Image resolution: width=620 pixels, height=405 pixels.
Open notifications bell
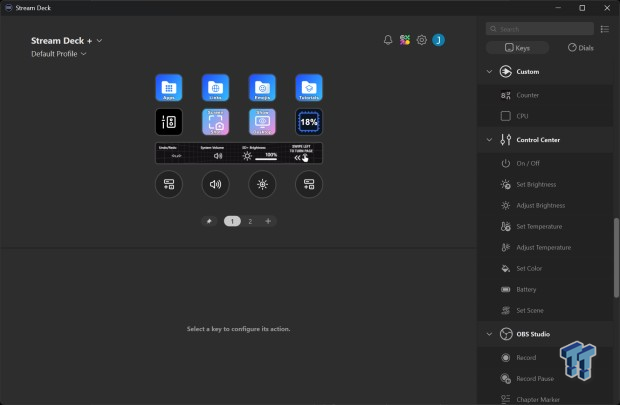click(x=388, y=40)
